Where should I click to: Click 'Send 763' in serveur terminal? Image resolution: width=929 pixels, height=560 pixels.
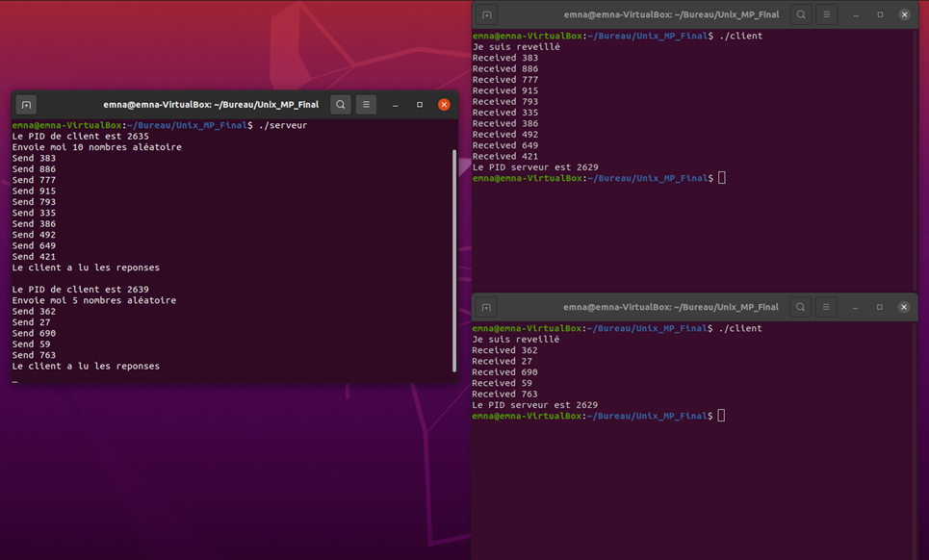coord(34,355)
